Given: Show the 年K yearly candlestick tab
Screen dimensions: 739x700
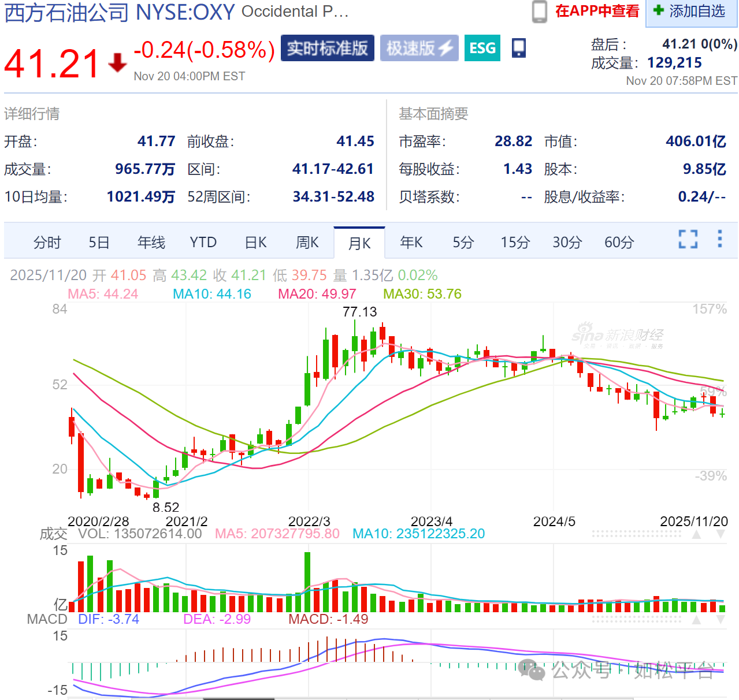Looking at the screenshot, I should [x=411, y=243].
